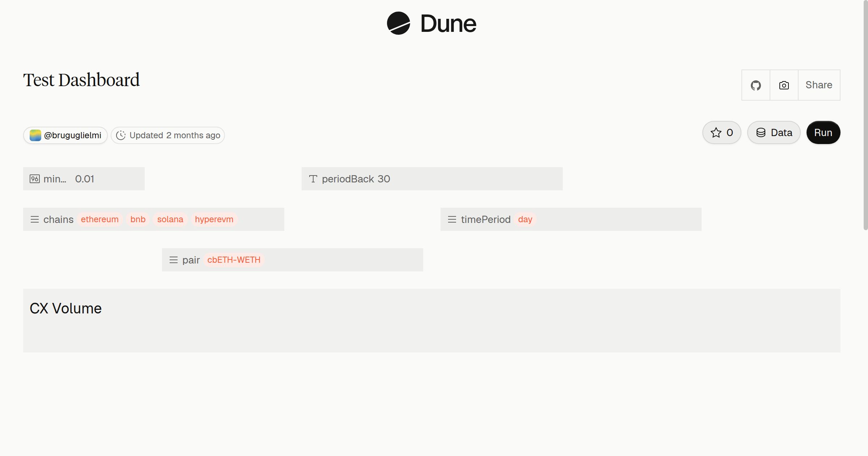This screenshot has height=456, width=868.
Task: Click the number icon in min parameter
Action: click(x=35, y=179)
